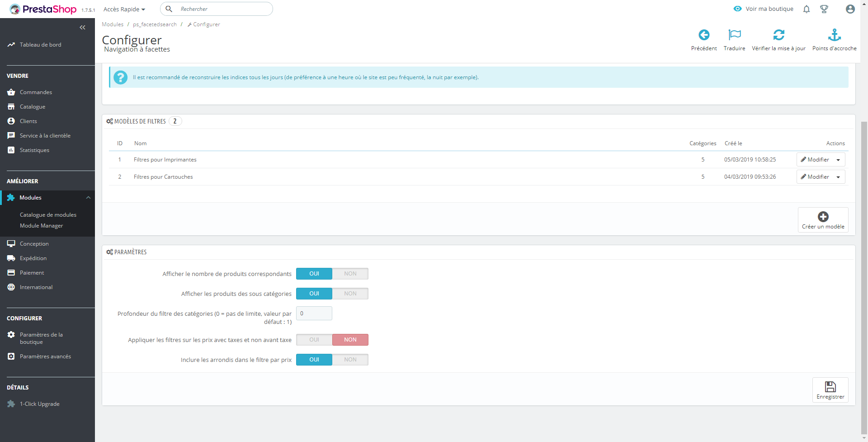Open Catalogue in the sidebar menu

click(33, 107)
